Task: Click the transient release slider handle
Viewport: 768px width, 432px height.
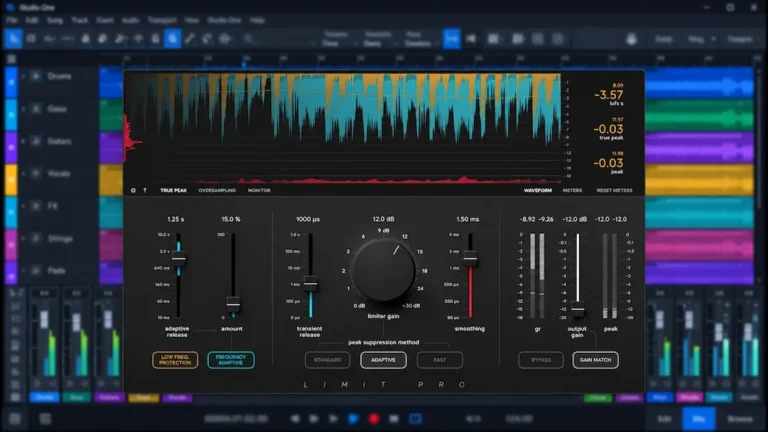Action: 310,283
